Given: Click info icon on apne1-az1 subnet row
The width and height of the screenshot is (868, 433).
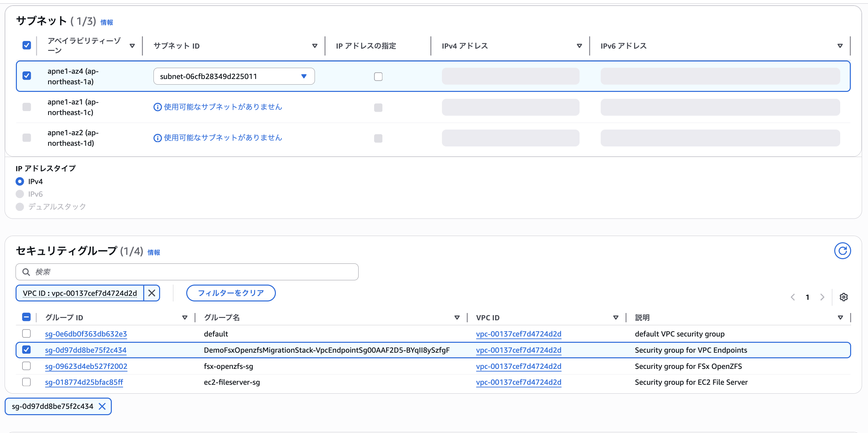Looking at the screenshot, I should (x=157, y=107).
